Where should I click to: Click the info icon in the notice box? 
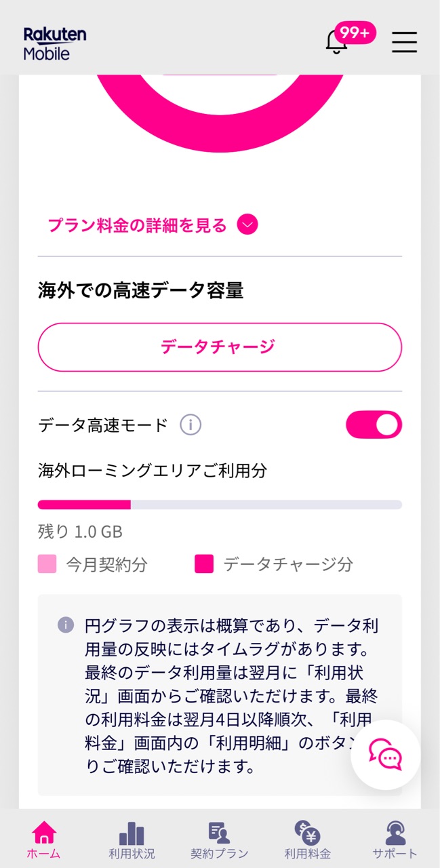66,625
